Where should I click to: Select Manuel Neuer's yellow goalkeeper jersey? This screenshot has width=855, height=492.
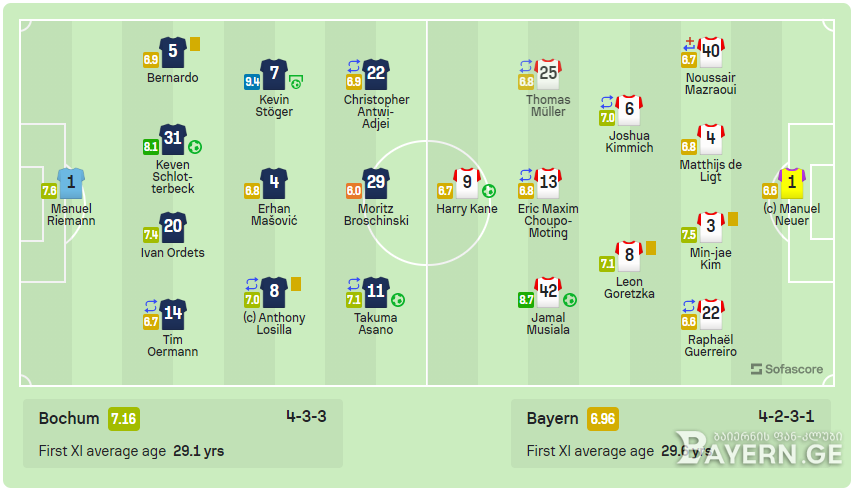click(x=792, y=183)
